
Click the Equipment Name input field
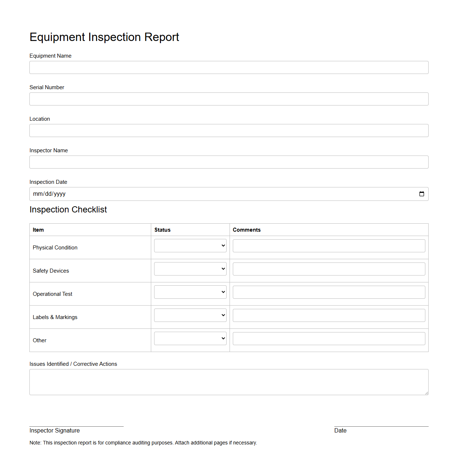(228, 67)
